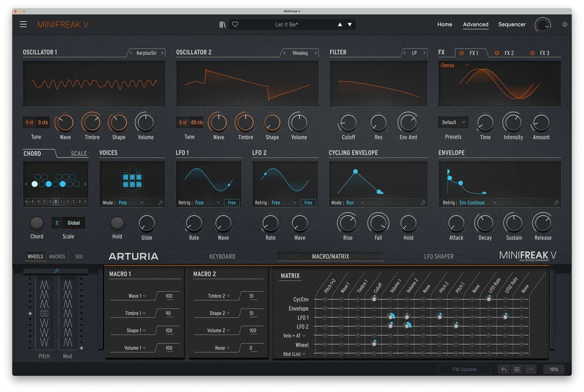The image size is (584, 392).
Task: Click Macro 1 Timbre 1 amount 90
Action: pyautogui.click(x=168, y=313)
